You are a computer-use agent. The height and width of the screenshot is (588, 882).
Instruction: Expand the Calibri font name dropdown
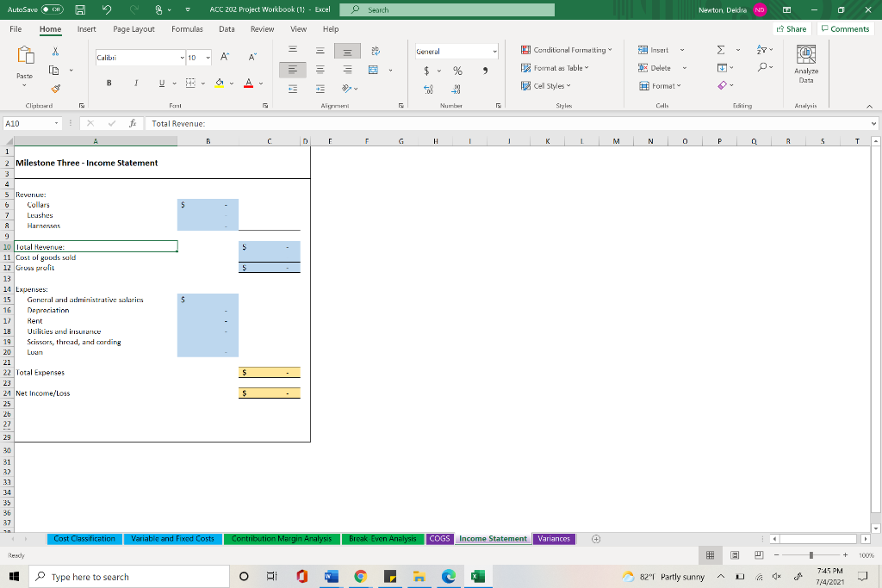tap(183, 58)
